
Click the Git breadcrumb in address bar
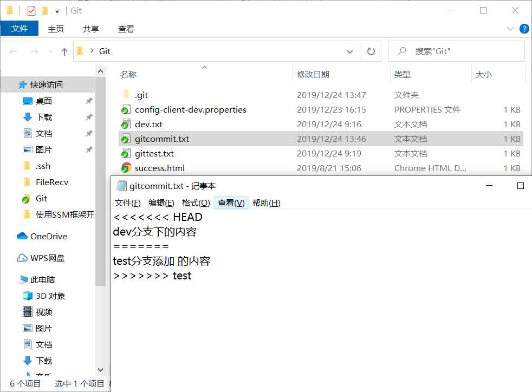coord(105,51)
